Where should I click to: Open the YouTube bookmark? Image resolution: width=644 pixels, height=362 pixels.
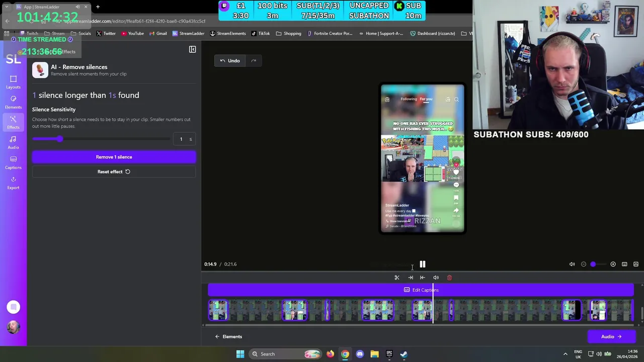pos(132,34)
